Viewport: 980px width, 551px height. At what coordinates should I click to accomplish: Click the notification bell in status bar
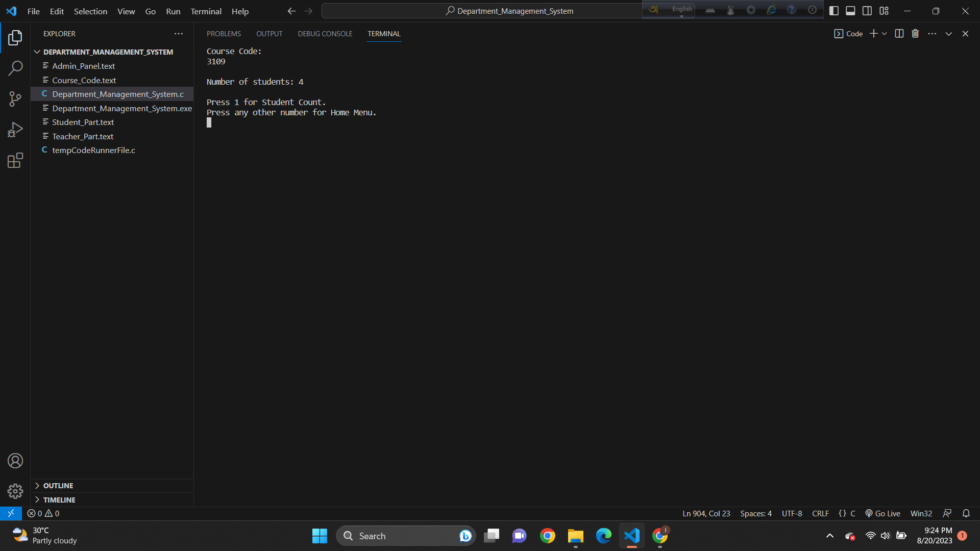pos(966,513)
